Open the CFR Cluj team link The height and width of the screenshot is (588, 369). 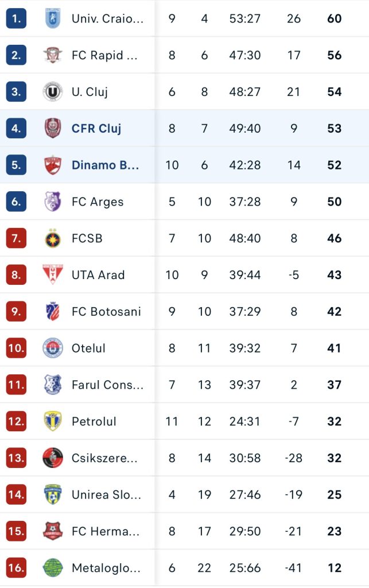(x=96, y=129)
